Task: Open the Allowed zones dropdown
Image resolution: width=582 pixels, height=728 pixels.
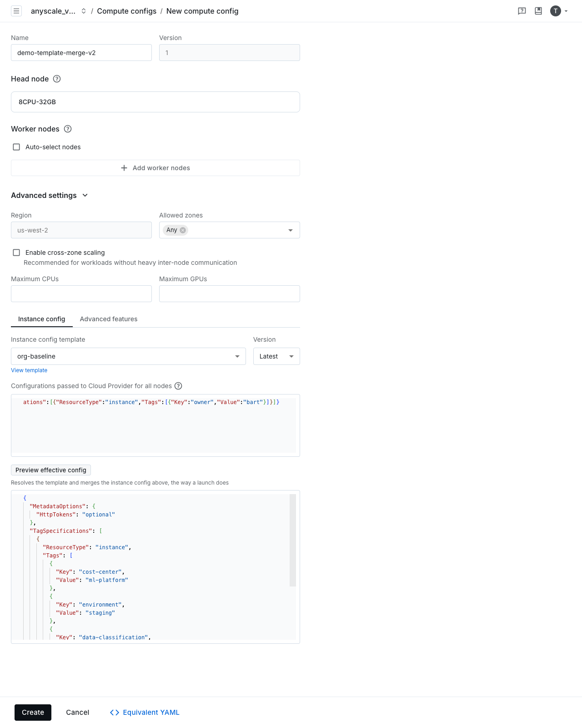Action: pos(291,230)
